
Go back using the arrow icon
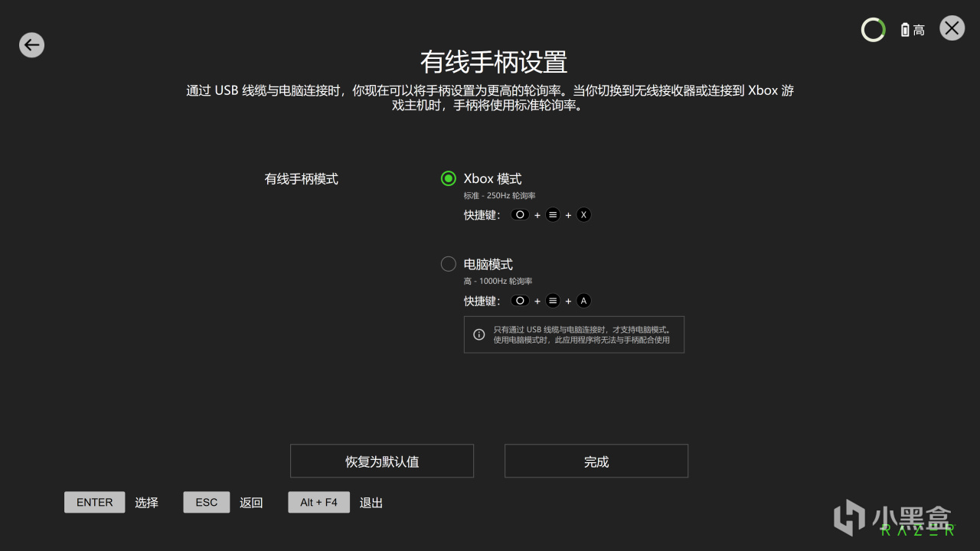31,45
